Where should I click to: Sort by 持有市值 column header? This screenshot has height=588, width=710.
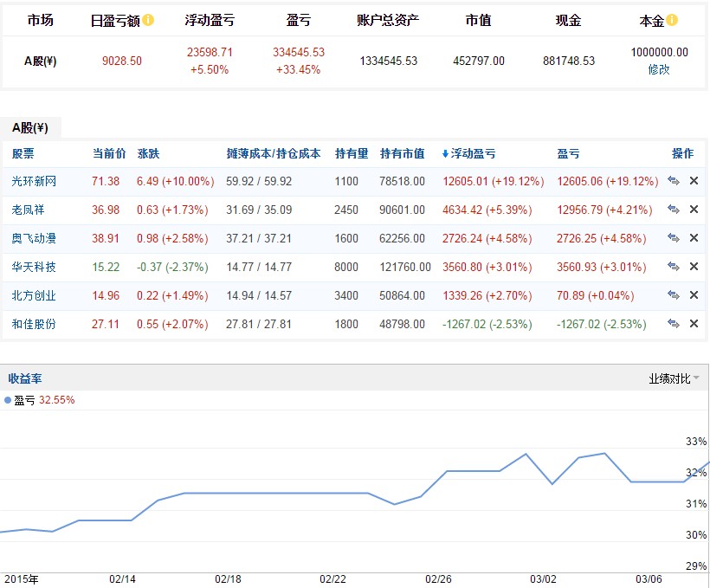402,153
